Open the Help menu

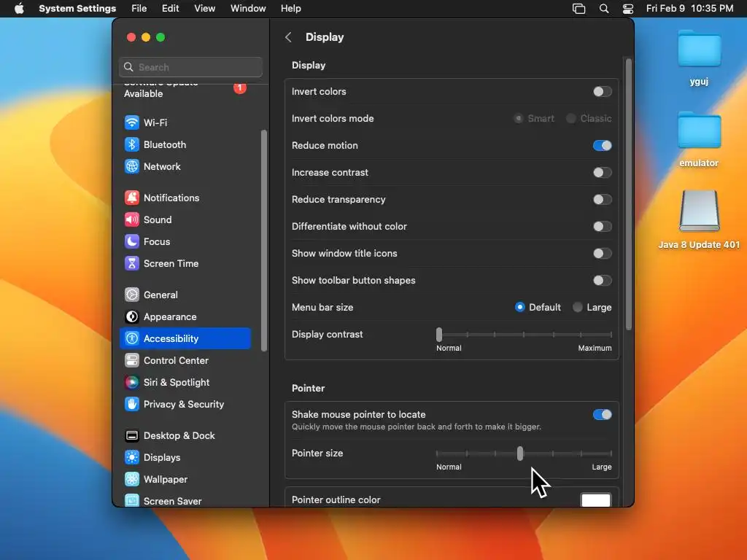click(290, 9)
